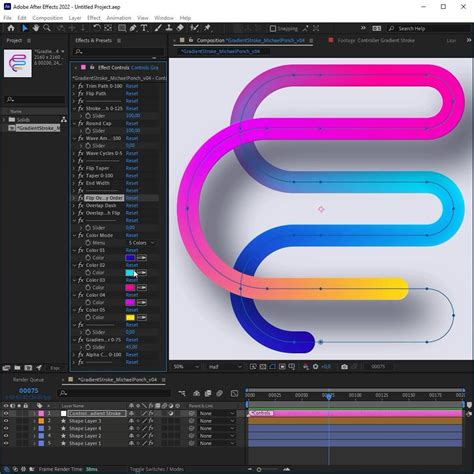Select the Clone Stamp tool
The image size is (474, 474).
169,28
